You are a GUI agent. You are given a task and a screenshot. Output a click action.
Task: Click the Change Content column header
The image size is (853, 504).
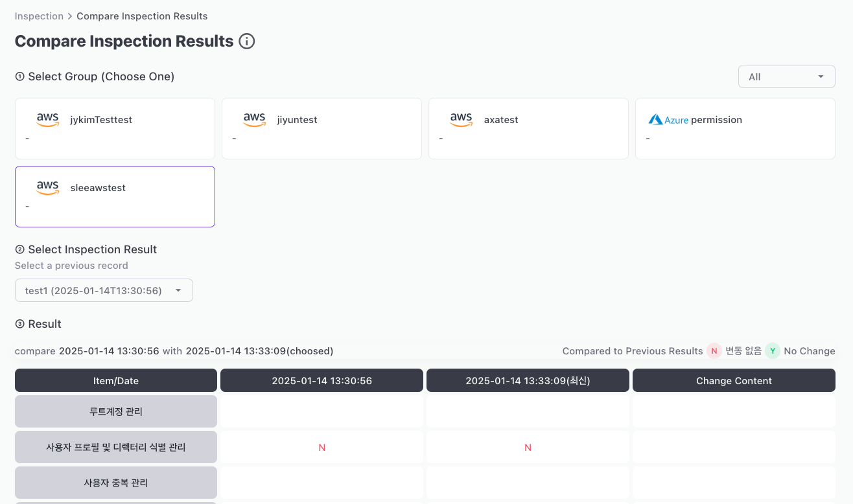[x=734, y=381]
